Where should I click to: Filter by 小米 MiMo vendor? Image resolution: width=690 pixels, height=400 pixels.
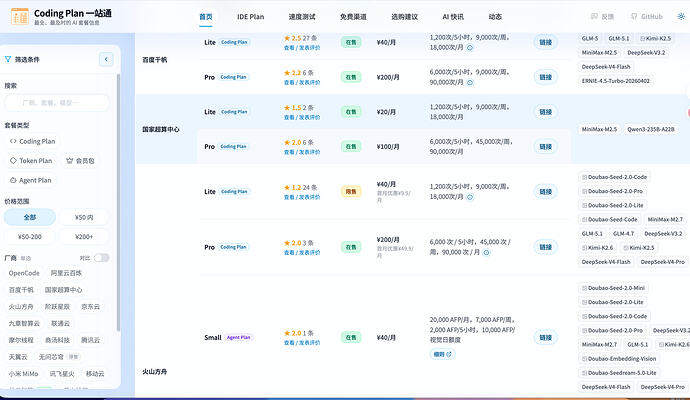point(23,374)
